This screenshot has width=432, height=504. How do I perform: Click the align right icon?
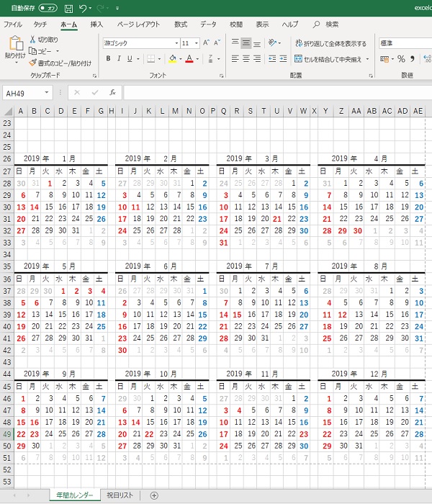[257, 58]
